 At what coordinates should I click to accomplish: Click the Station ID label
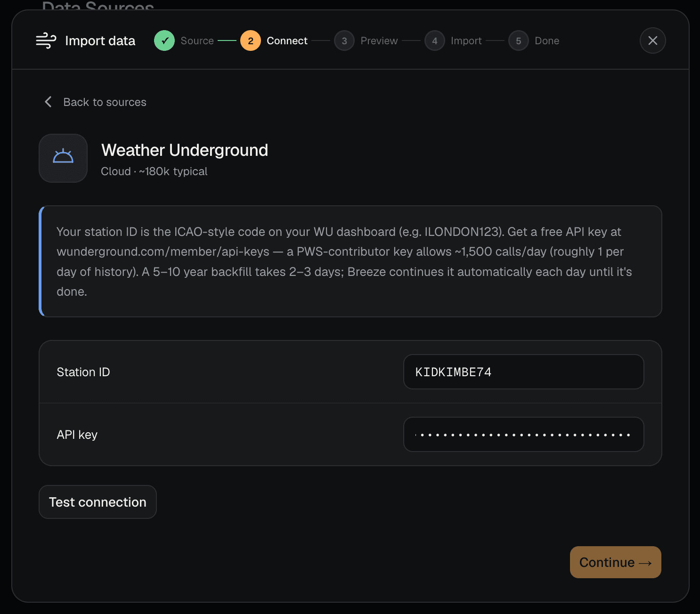click(x=83, y=372)
